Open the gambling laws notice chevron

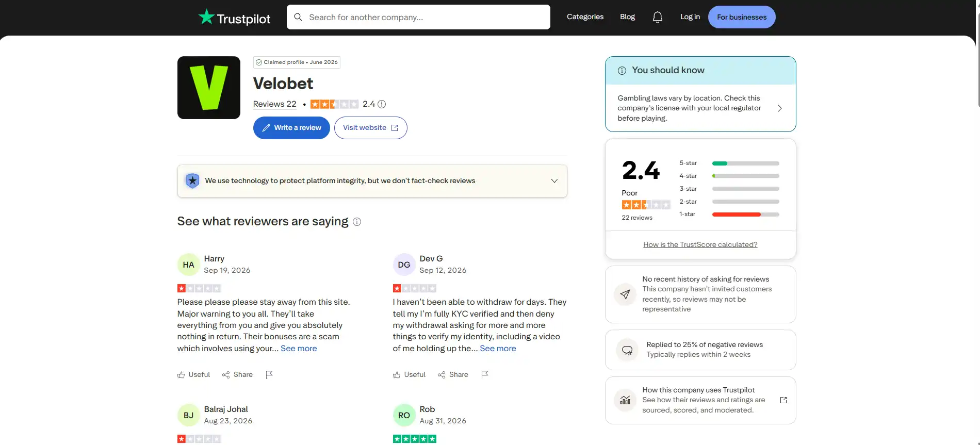click(x=780, y=108)
